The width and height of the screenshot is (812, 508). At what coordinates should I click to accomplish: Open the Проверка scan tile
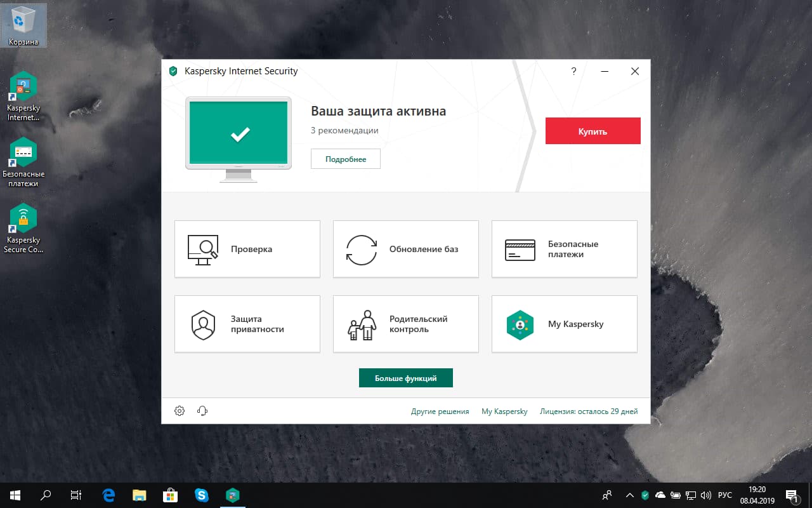[x=247, y=249]
